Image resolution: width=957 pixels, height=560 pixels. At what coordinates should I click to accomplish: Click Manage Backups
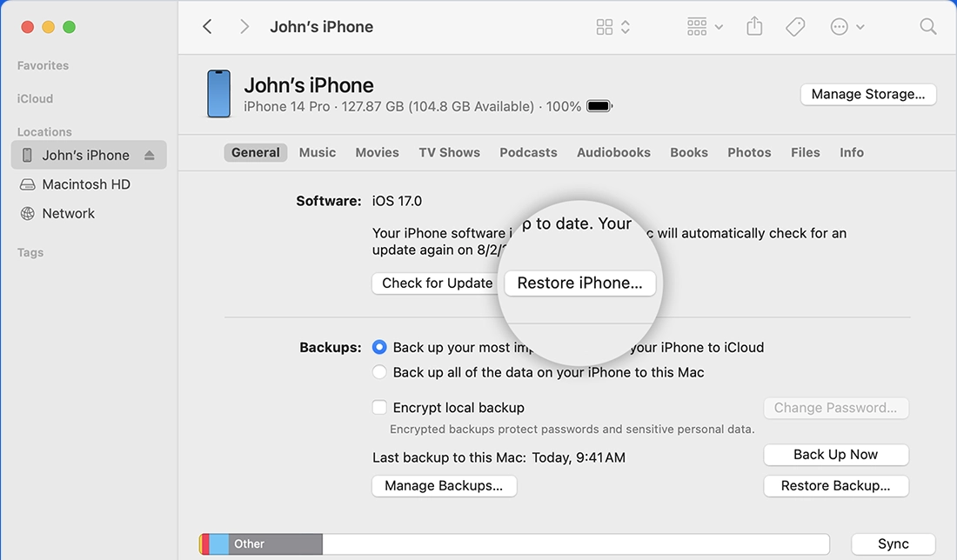(x=444, y=486)
